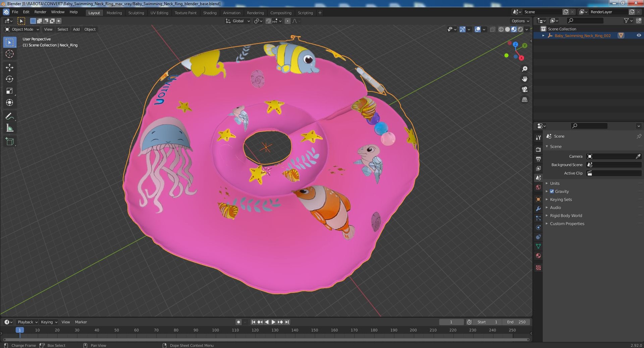Screen dimensions: 644x348
Task: Click the pan view hand icon
Action: point(525,79)
